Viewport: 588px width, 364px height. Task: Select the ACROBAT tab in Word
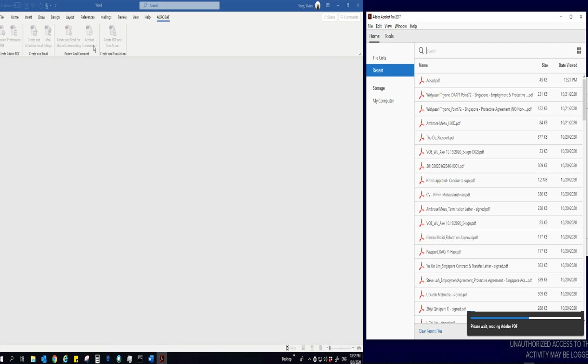click(x=163, y=17)
